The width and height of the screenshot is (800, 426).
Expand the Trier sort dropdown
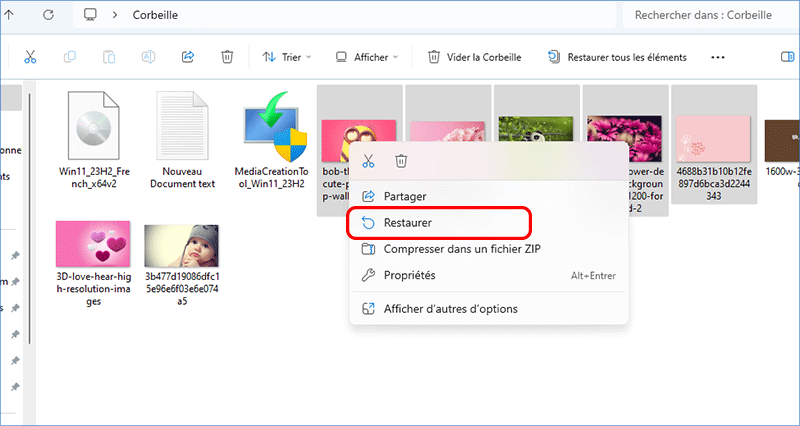(287, 57)
